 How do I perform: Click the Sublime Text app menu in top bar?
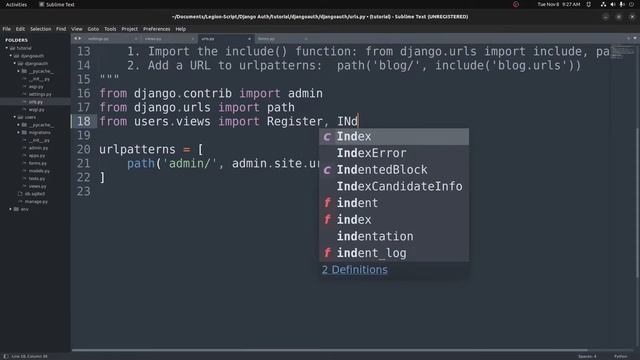(x=57, y=4)
